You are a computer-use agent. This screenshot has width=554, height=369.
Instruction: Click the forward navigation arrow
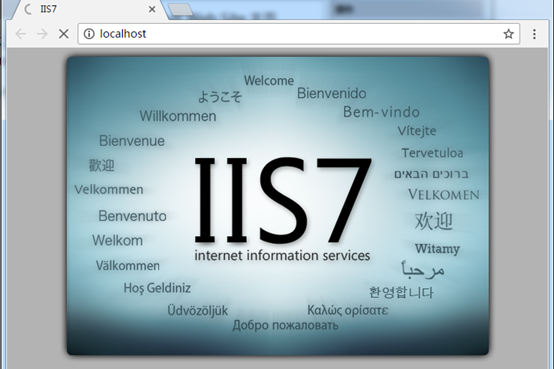click(x=42, y=34)
